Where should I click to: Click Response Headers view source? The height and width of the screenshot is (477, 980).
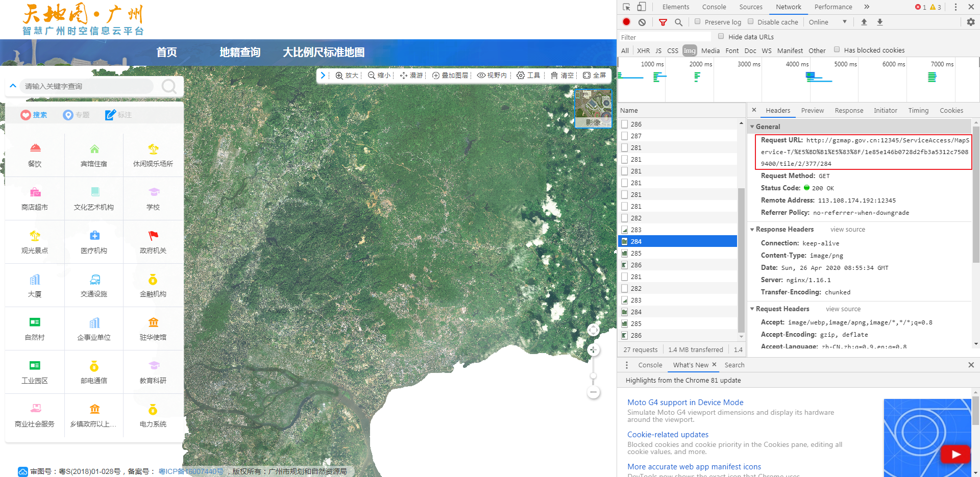point(847,230)
